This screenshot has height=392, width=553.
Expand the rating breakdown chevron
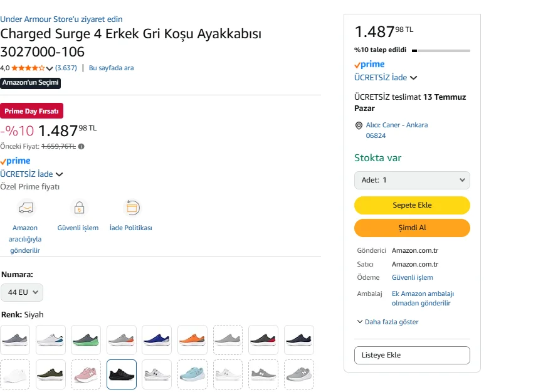50,68
